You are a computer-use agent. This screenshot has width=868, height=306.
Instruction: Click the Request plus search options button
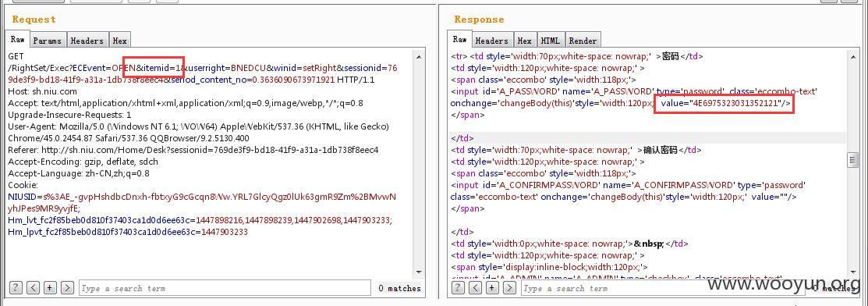[51, 288]
